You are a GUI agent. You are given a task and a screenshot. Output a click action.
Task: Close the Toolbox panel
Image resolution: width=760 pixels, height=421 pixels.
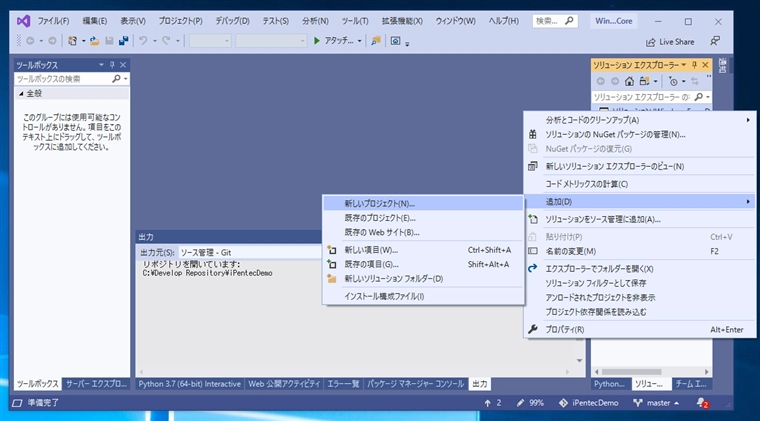pos(123,64)
